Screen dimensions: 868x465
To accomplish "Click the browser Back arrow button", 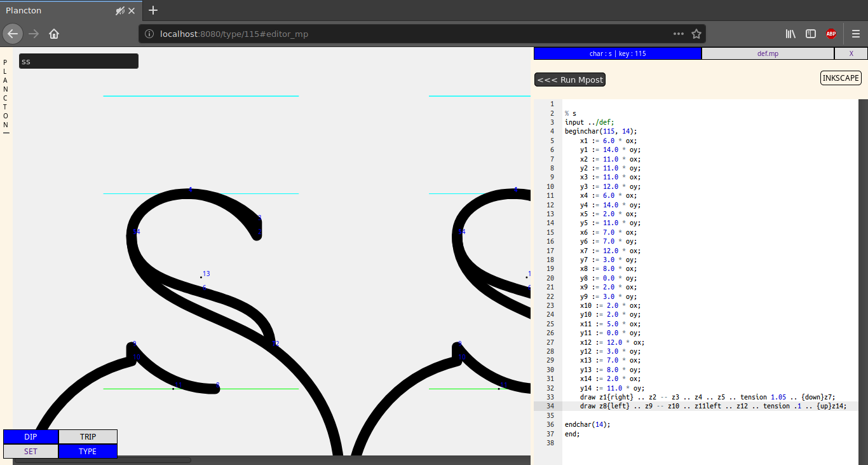I will (13, 34).
